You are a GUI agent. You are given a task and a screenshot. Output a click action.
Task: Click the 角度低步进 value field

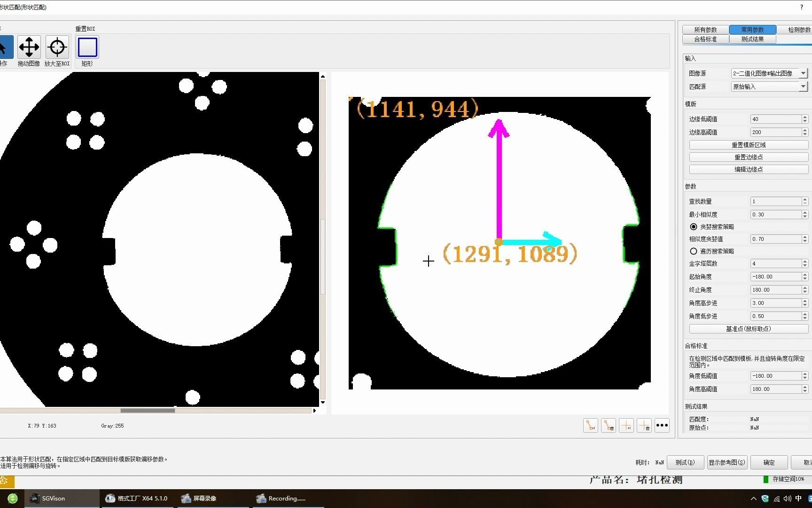[x=775, y=316]
